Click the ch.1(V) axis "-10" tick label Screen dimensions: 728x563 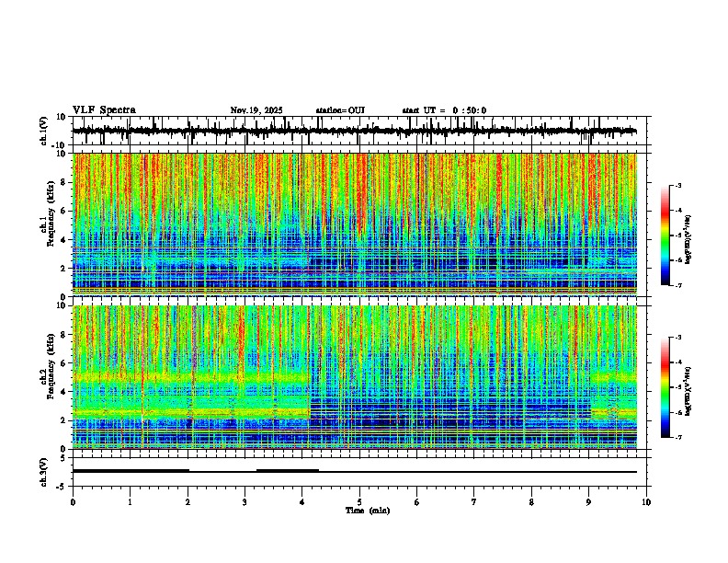[59, 146]
